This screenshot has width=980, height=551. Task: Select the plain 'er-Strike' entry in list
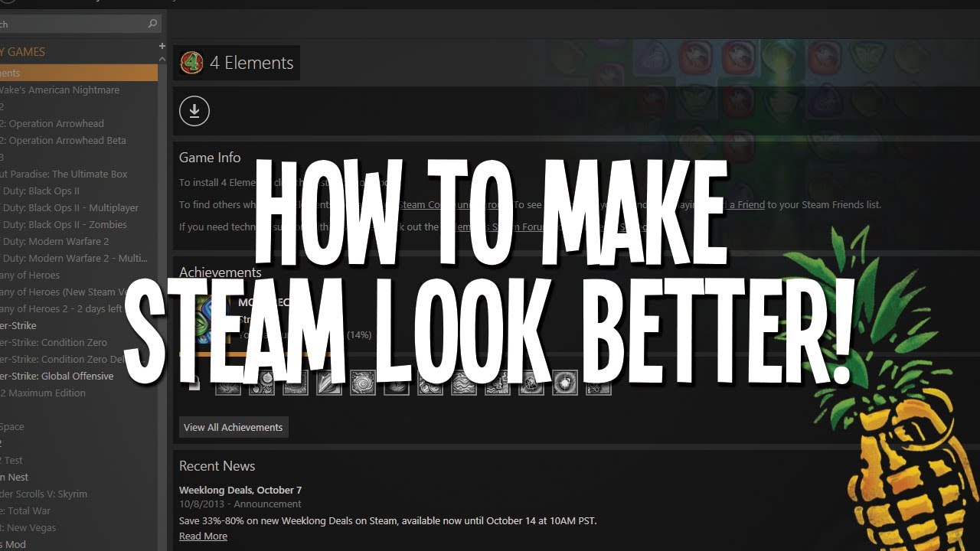click(x=18, y=325)
